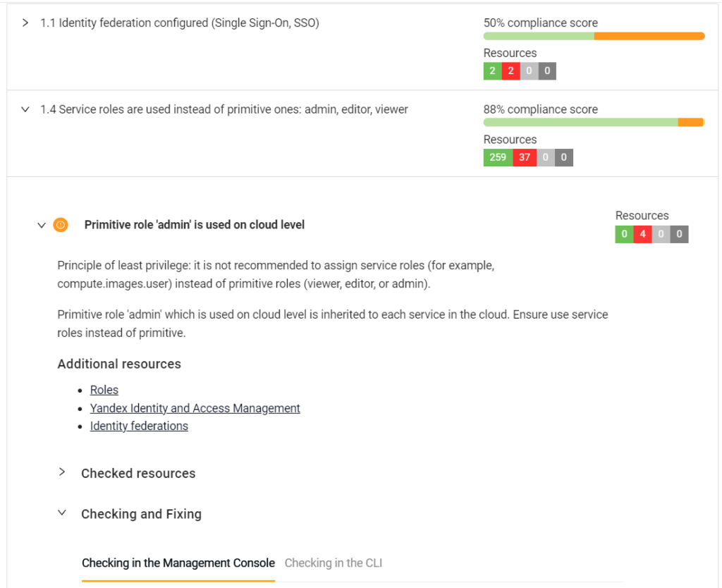Collapse the Checking and Fixing section

coord(62,513)
